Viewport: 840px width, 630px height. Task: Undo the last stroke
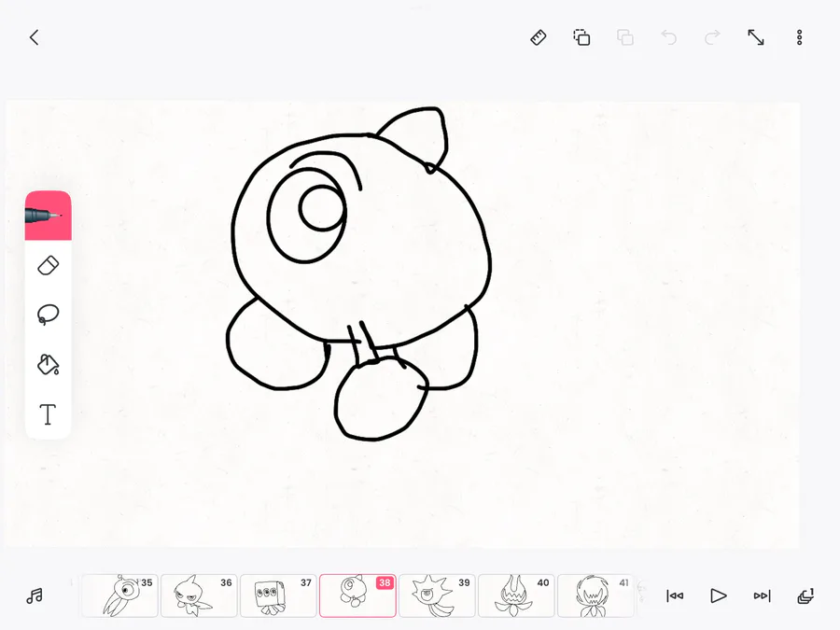click(668, 37)
